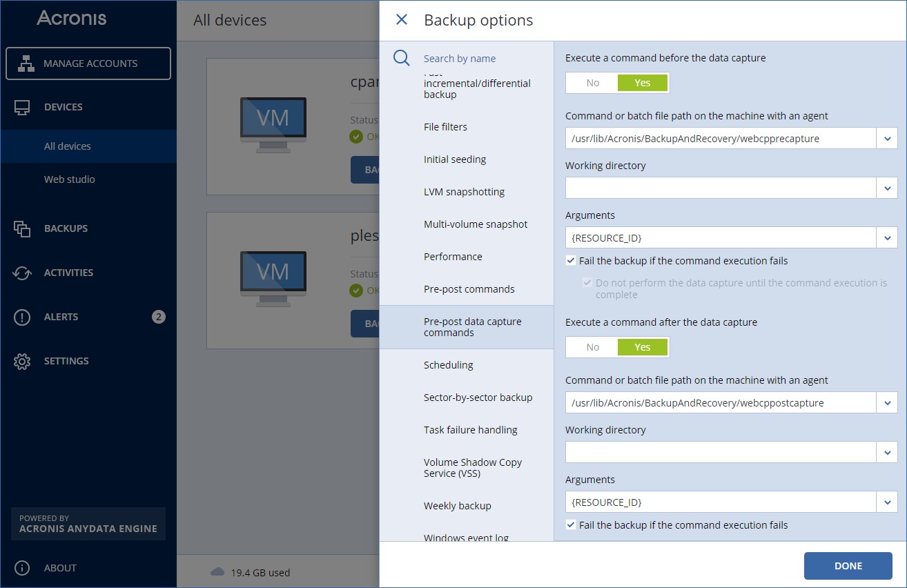Toggle 'Do not perform the data capture' checkbox
907x588 pixels.
tap(587, 283)
